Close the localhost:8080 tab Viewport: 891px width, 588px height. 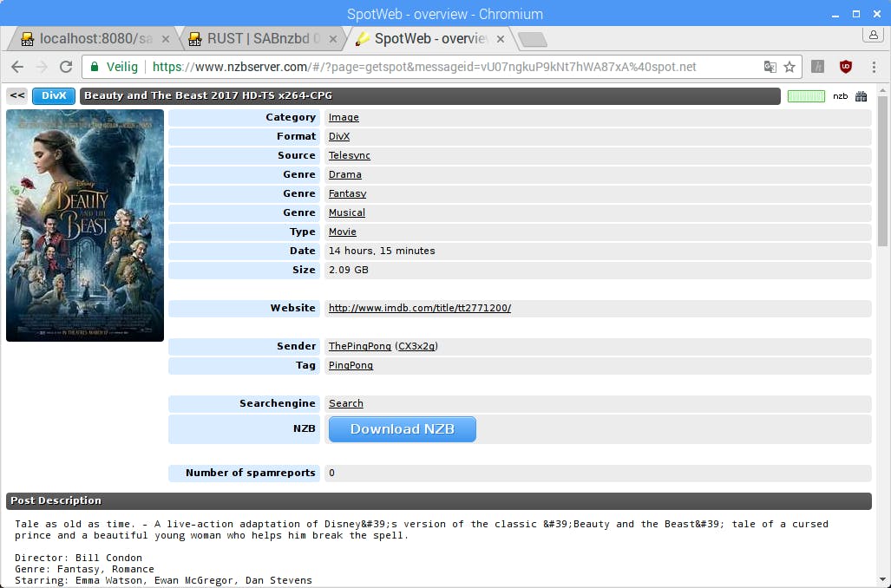[x=166, y=39]
